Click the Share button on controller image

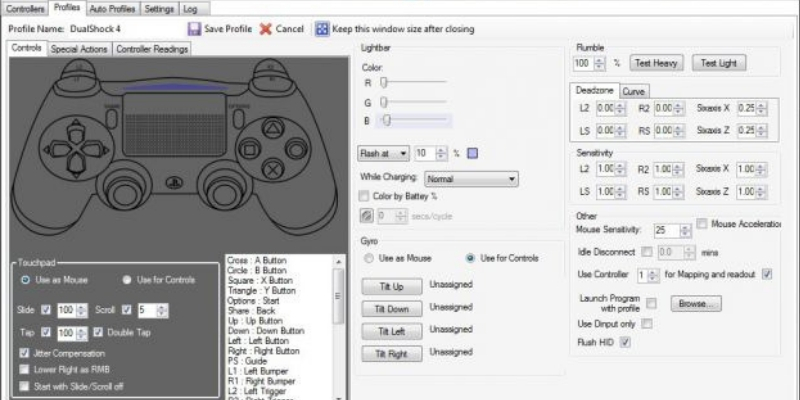(111, 117)
